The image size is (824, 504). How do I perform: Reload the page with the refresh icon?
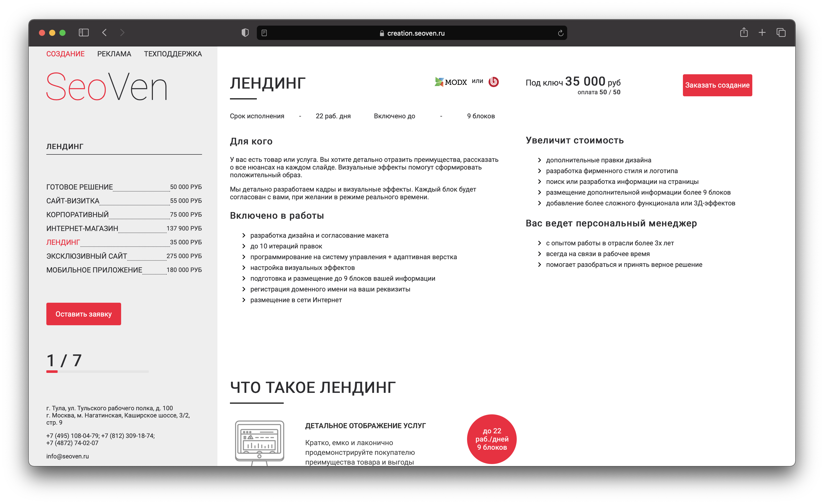coord(561,33)
